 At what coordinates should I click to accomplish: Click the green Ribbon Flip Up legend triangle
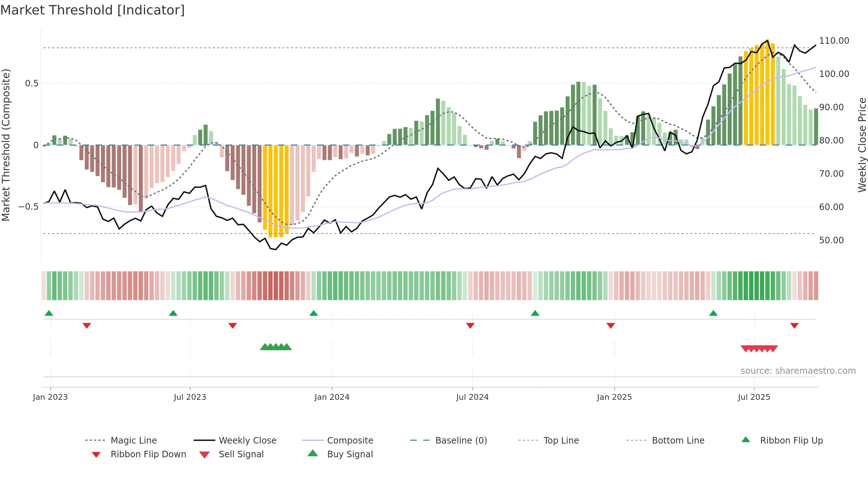[x=746, y=440]
